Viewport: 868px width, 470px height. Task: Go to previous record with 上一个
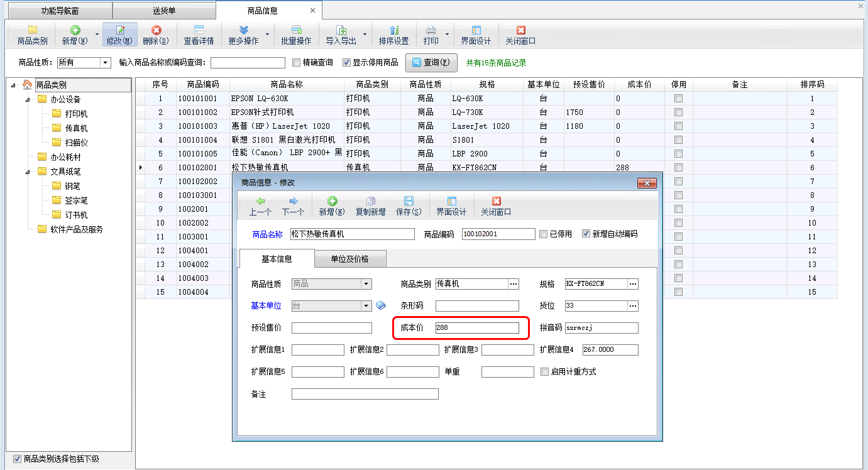point(260,206)
